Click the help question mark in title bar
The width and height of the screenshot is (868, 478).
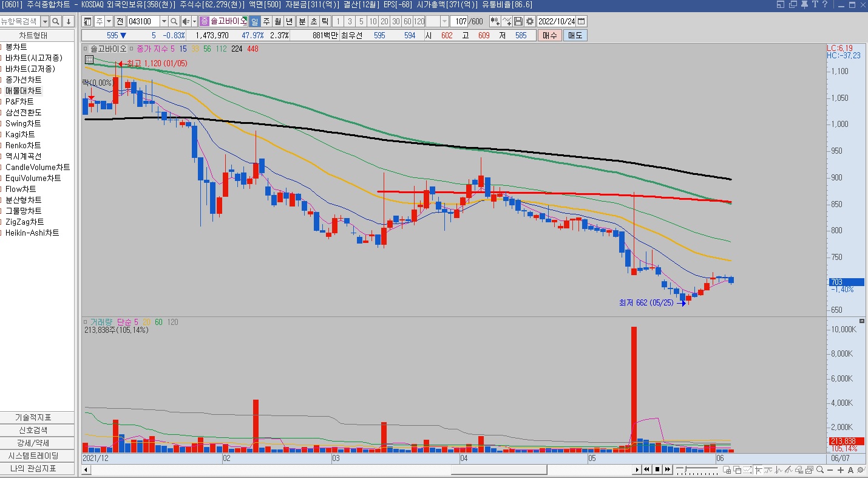click(x=824, y=4)
